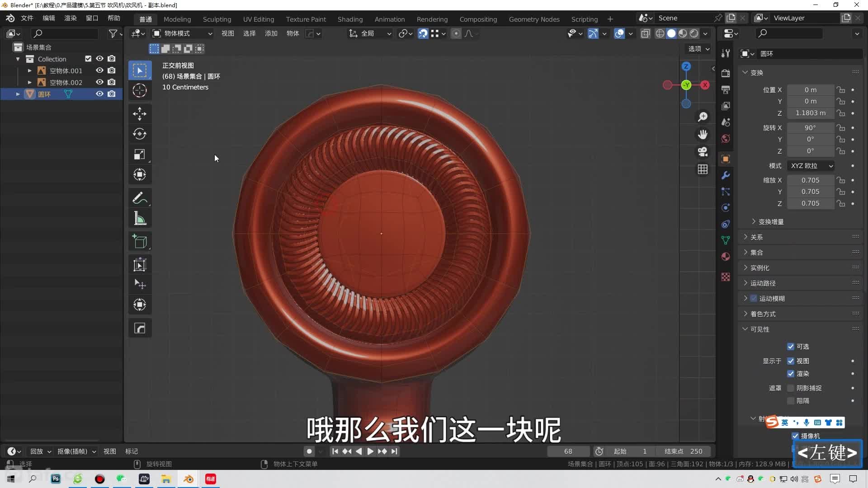Open the 文件 menu
868x488 pixels.
27,18
